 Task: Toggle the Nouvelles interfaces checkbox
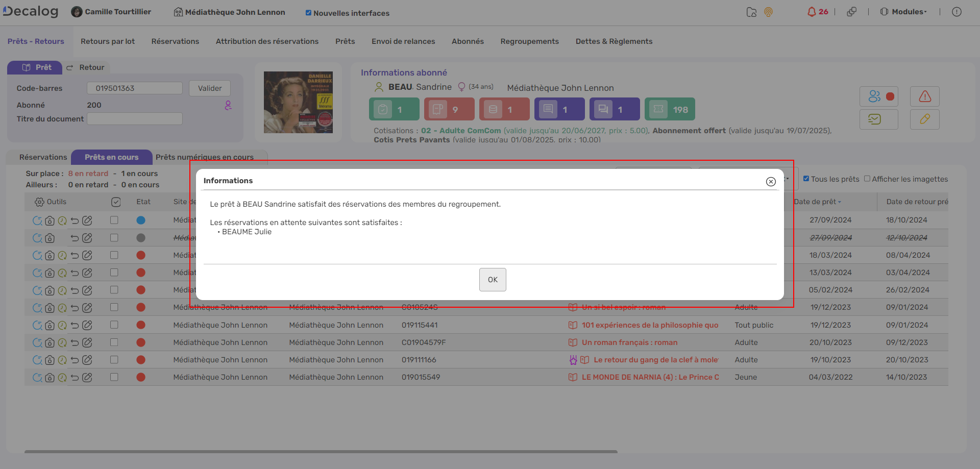coord(308,13)
